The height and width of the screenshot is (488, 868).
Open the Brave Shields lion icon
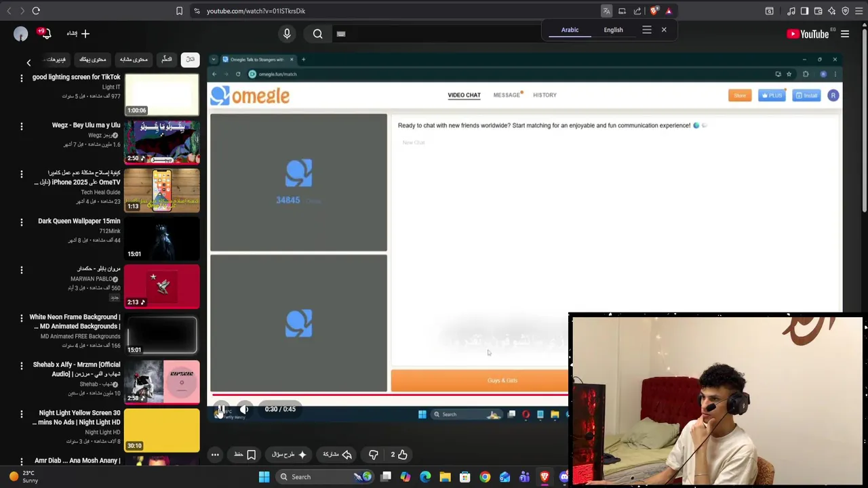click(x=654, y=11)
